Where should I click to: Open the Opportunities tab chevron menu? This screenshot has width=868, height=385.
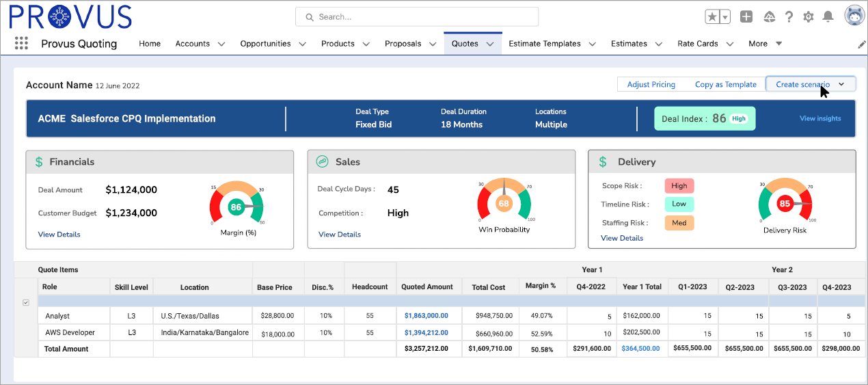point(301,44)
